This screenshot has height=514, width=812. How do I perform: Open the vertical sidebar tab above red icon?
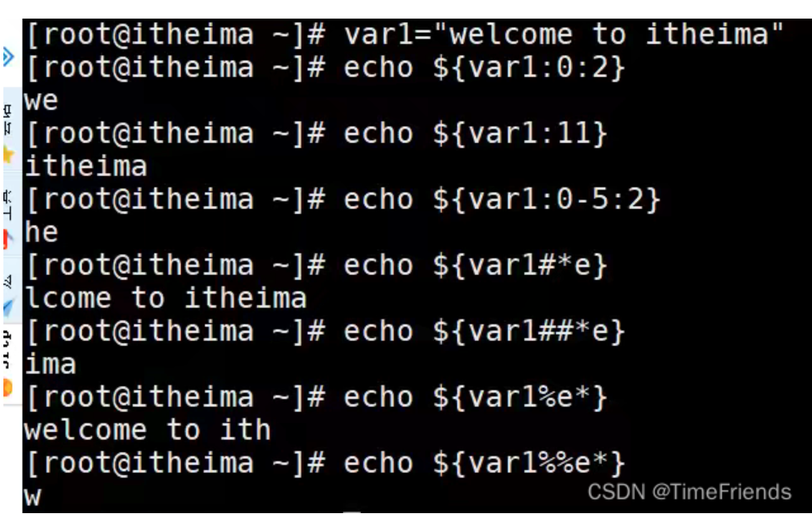[8, 205]
